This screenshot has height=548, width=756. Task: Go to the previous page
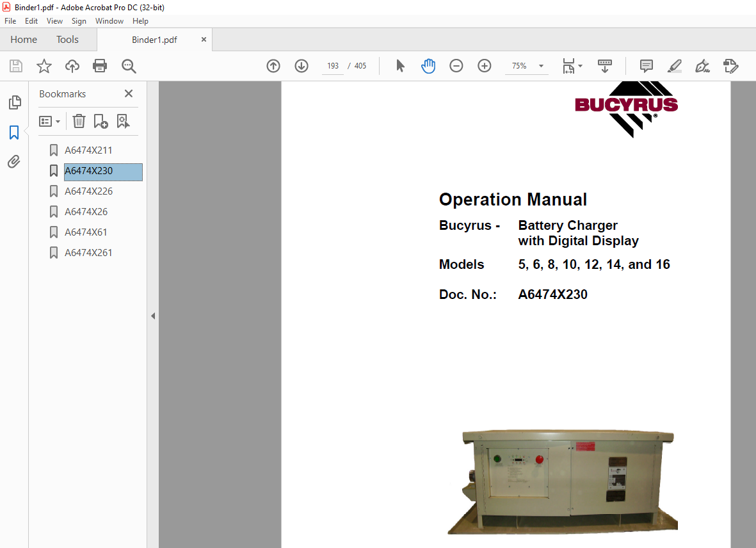point(273,66)
